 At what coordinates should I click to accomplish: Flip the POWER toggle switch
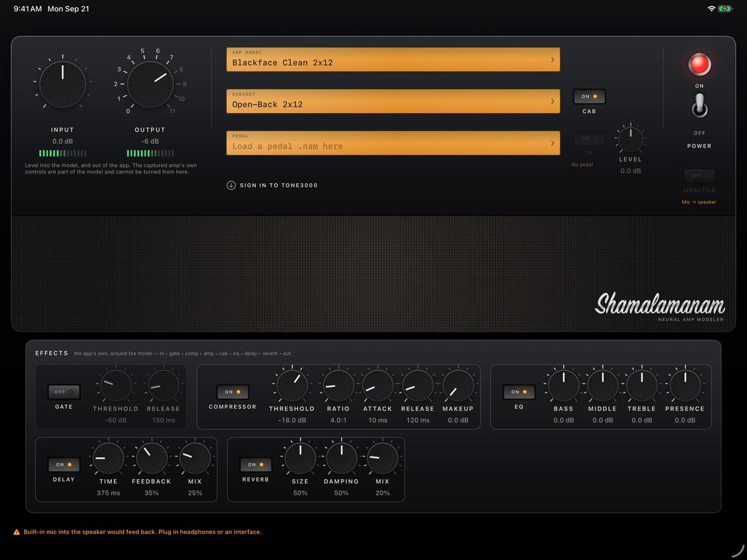point(699,106)
